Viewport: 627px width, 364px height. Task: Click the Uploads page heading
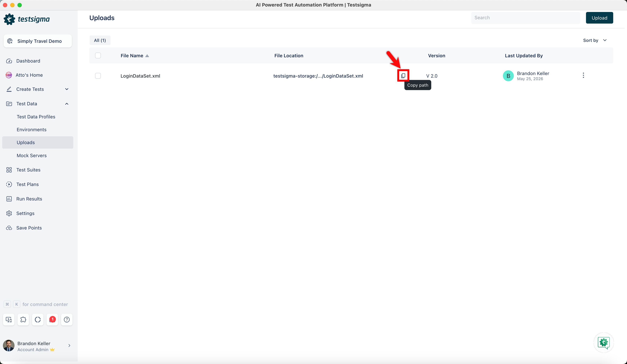point(102,18)
